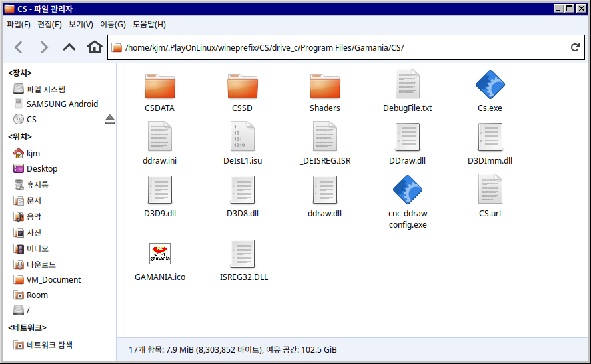The image size is (591, 364).
Task: Close the file manager window
Action: tap(582, 8)
